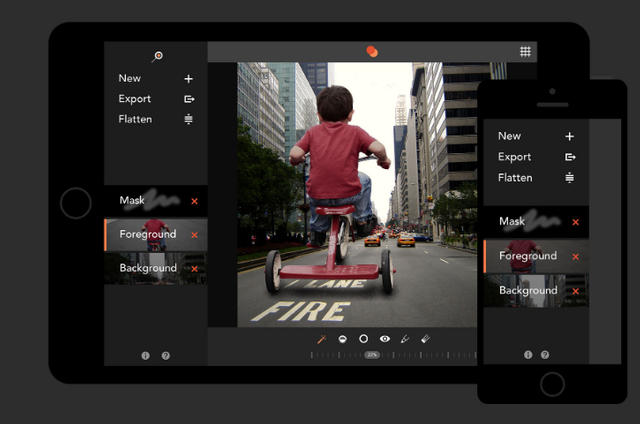The width and height of the screenshot is (640, 424).
Task: Select the ring circle tool
Action: pyautogui.click(x=363, y=339)
